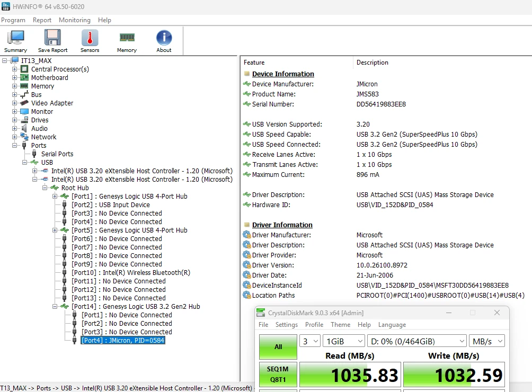Collapse the Root Hub node

pos(45,188)
